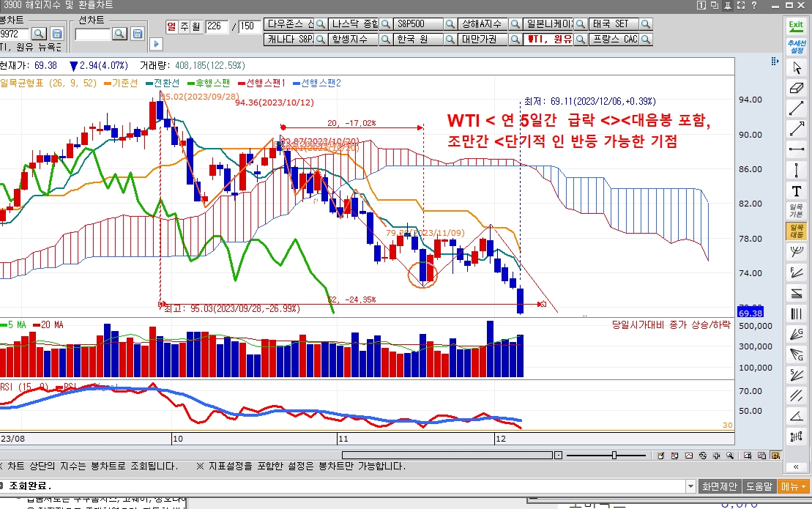This screenshot has width=812, height=509.
Task: Pick the arrow line drawing tool
Action: tap(796, 130)
